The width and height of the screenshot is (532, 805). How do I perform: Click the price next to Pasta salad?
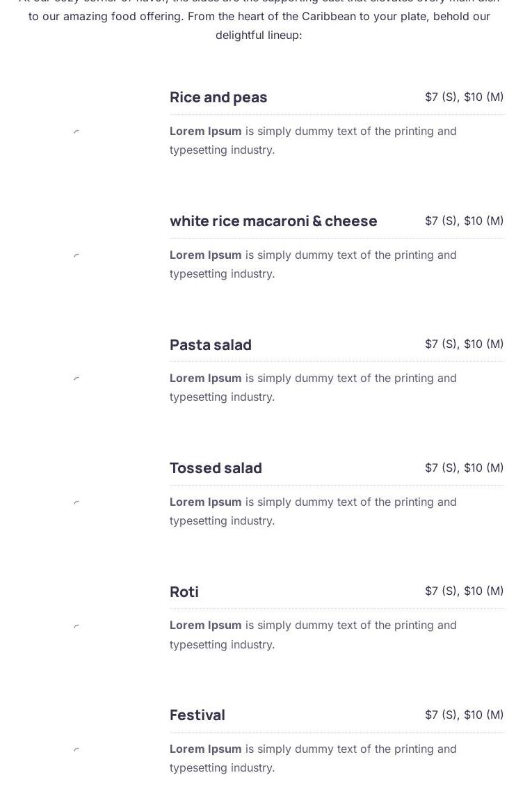tap(465, 344)
